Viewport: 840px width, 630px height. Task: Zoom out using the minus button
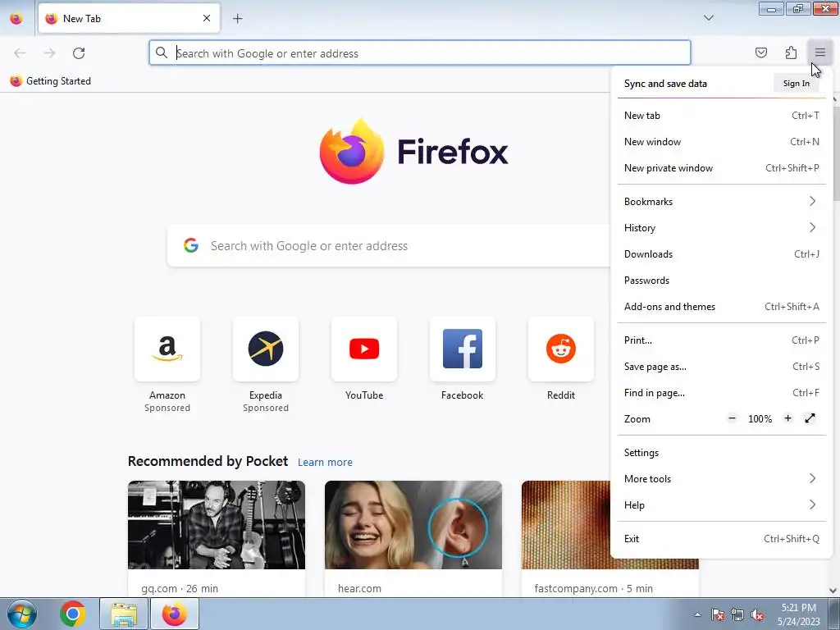point(732,418)
